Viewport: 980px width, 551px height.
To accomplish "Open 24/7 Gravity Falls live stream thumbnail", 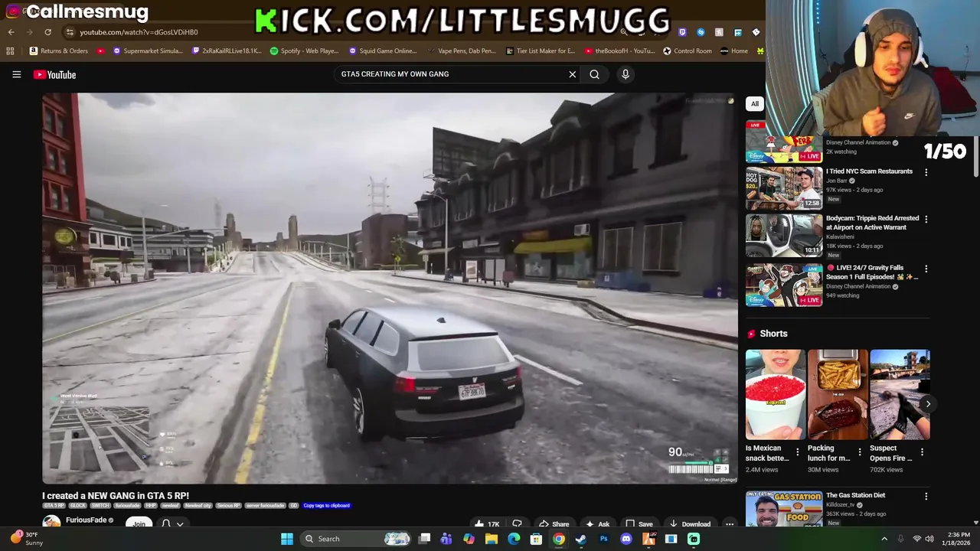I will click(x=784, y=285).
